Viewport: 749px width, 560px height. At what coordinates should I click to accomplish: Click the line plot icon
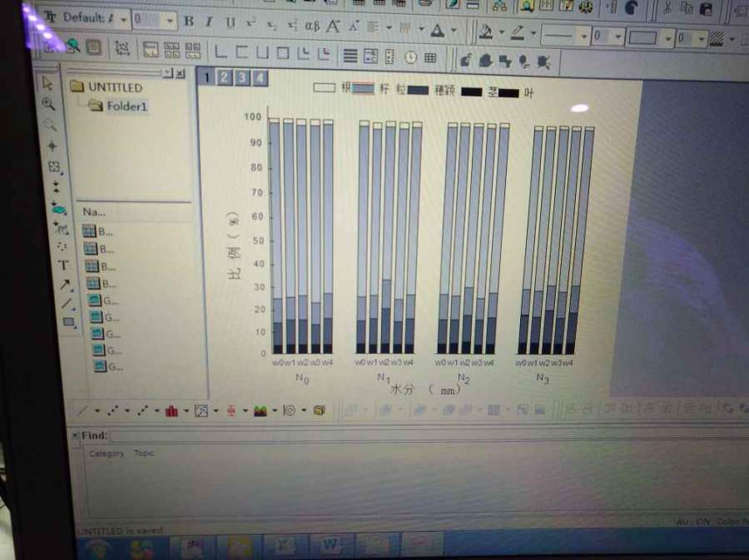point(83,410)
